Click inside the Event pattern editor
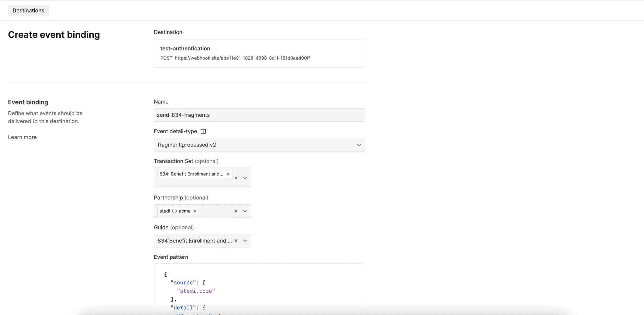 click(x=259, y=289)
